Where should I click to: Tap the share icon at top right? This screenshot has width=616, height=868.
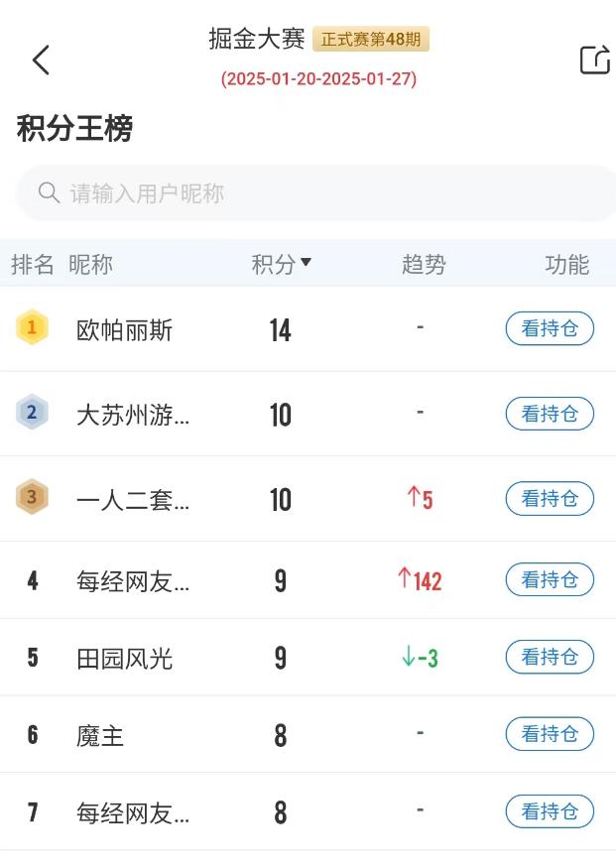(594, 60)
